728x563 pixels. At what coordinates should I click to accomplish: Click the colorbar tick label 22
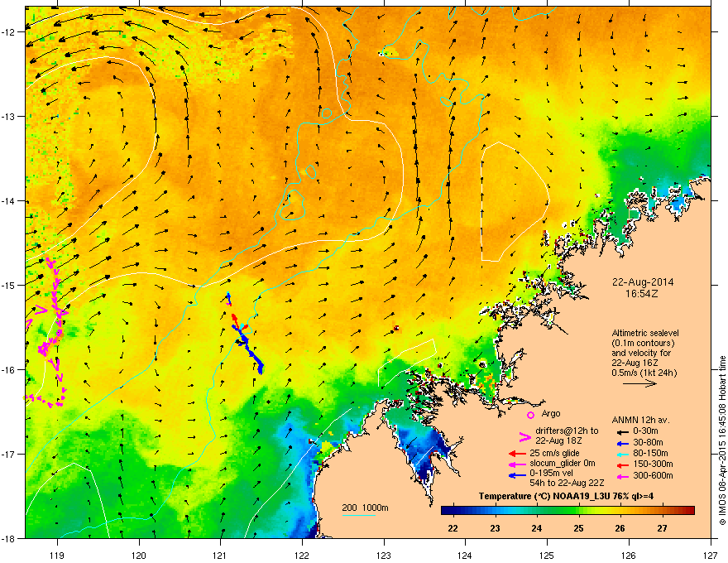pos(453,528)
